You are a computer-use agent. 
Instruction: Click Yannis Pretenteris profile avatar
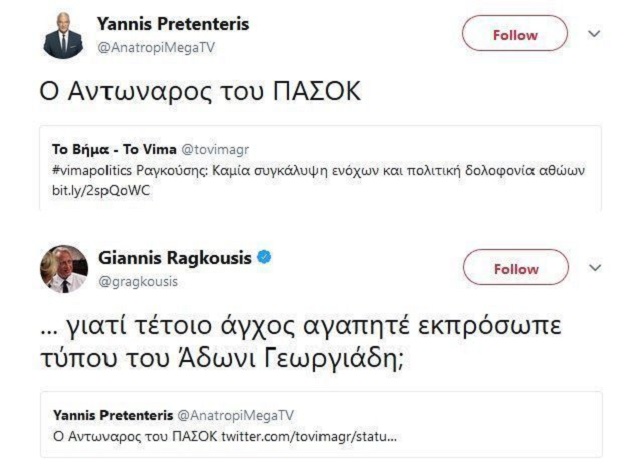[64, 36]
